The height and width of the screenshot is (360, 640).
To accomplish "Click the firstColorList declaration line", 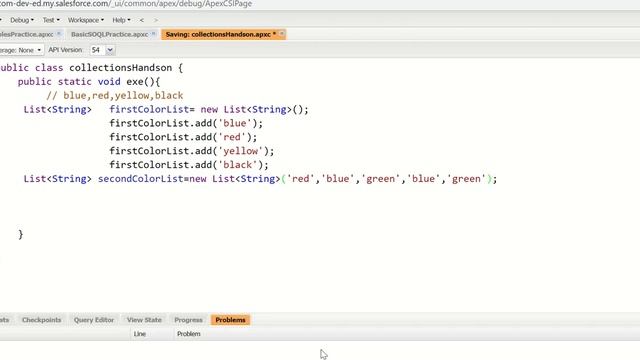I will point(166,109).
